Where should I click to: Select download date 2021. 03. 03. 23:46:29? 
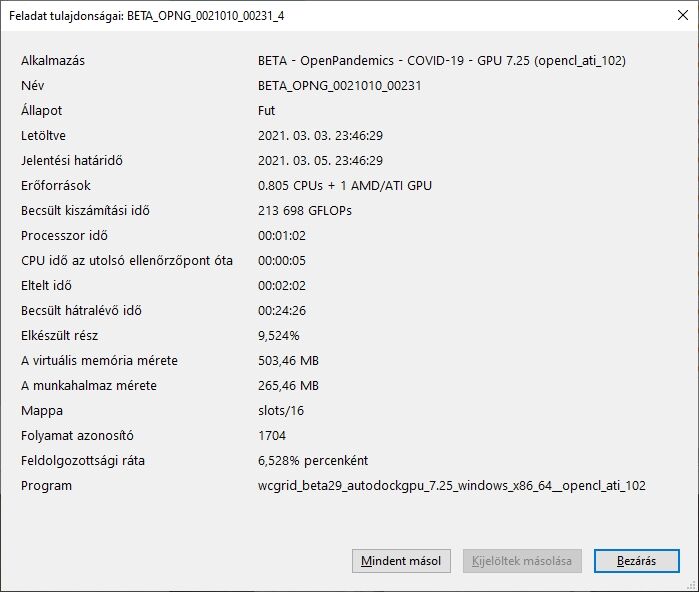coord(320,136)
